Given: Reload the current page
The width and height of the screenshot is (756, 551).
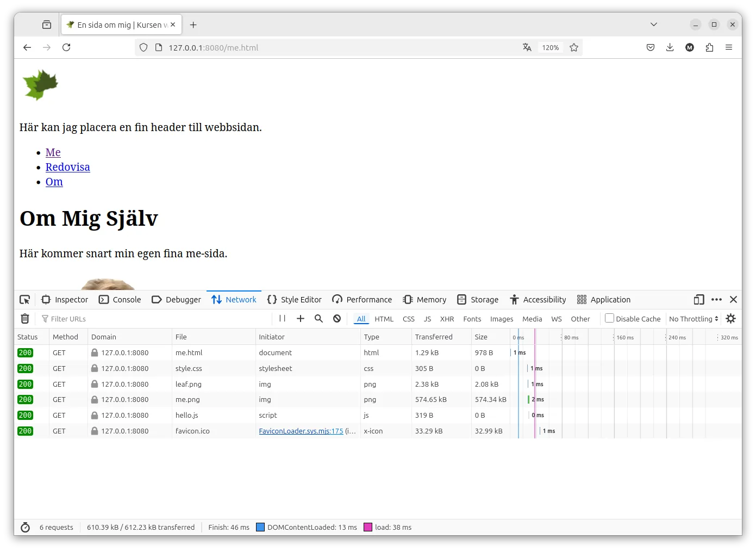Looking at the screenshot, I should pyautogui.click(x=66, y=47).
